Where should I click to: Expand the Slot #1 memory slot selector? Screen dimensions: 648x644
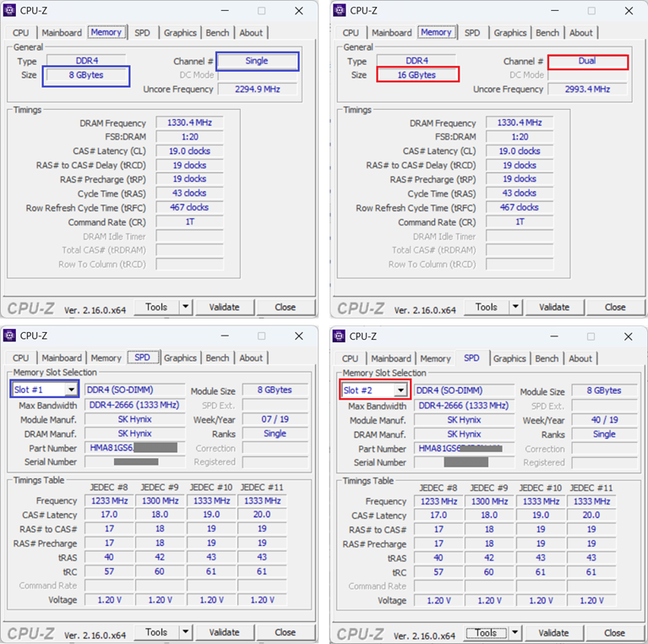(72, 390)
